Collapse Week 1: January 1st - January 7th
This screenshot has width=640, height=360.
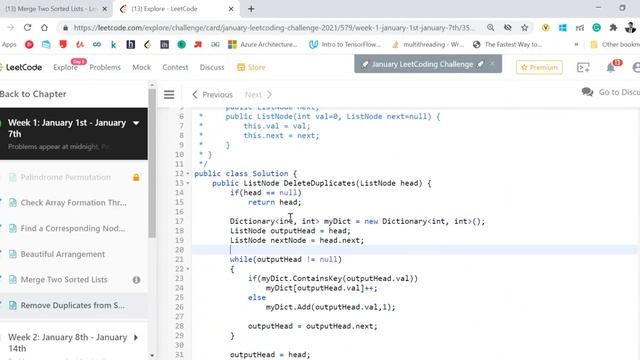pos(136,123)
